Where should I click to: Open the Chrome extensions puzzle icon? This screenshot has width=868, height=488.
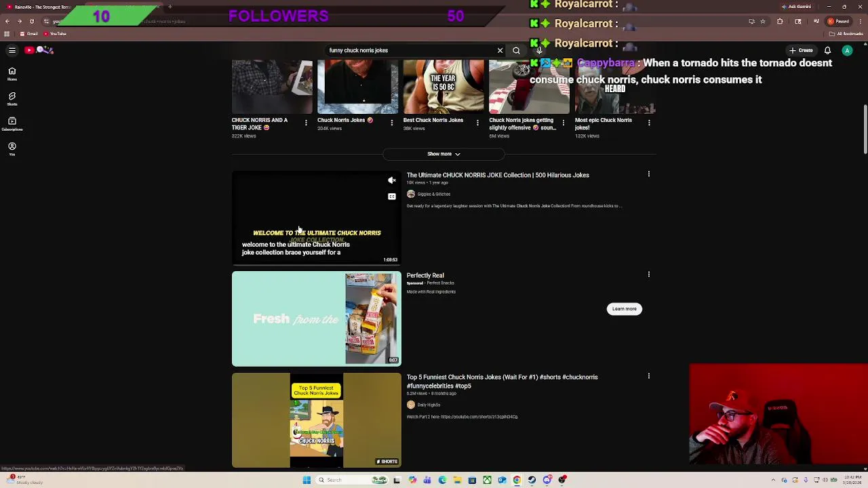(x=780, y=22)
